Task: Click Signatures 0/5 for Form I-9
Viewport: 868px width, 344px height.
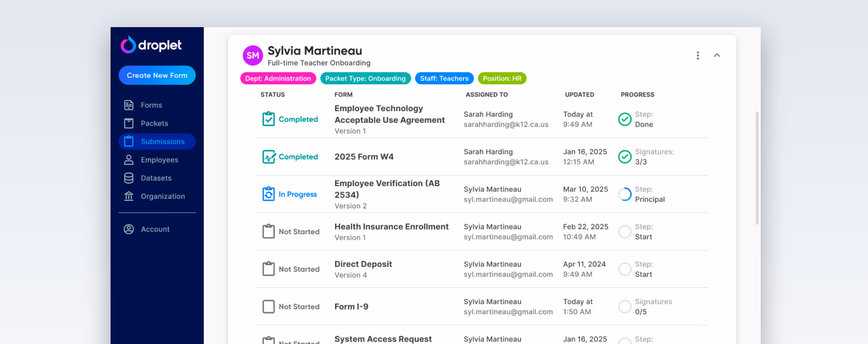Action: (x=653, y=307)
